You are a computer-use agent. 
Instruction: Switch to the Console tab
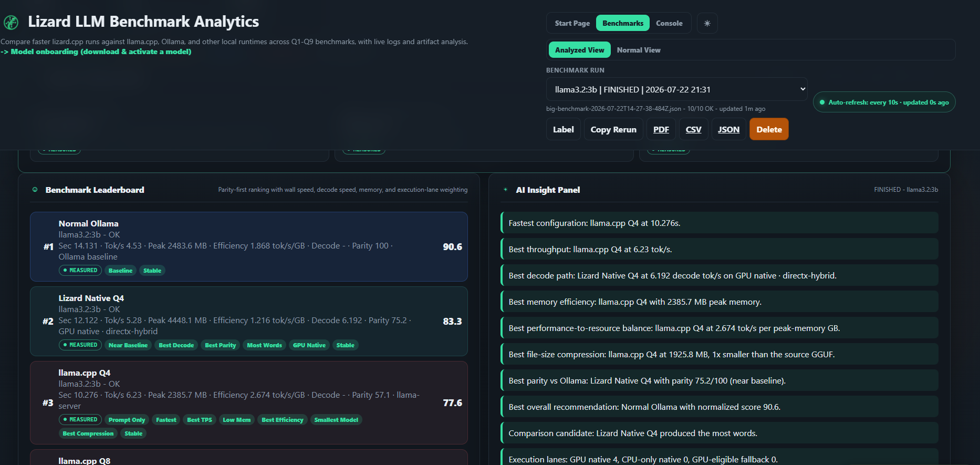669,23
